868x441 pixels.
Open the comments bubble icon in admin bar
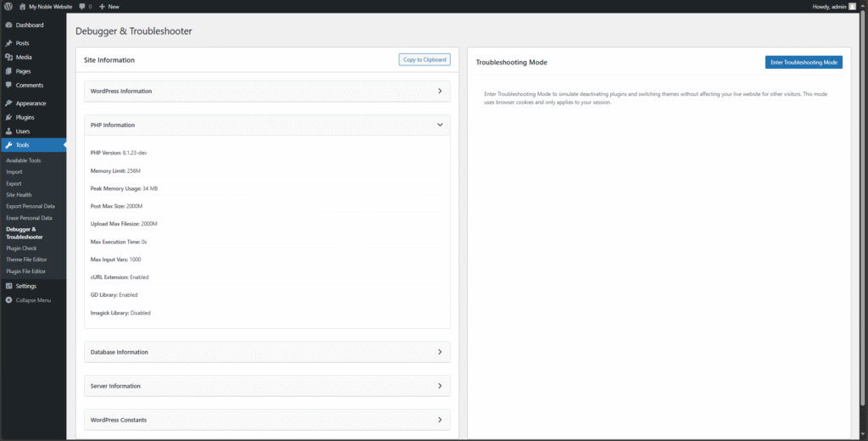(x=82, y=6)
